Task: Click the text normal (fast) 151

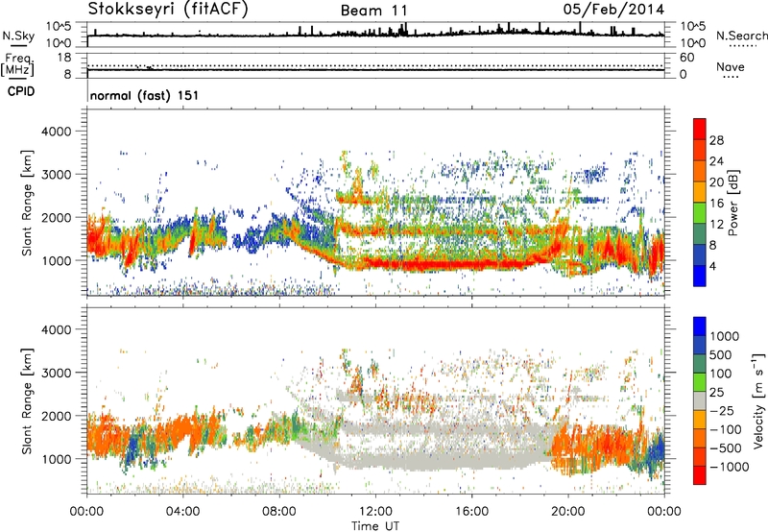Action: pyautogui.click(x=145, y=95)
